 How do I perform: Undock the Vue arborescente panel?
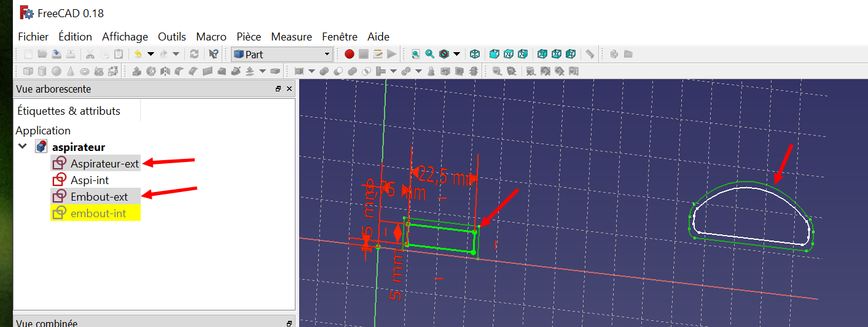click(x=278, y=89)
